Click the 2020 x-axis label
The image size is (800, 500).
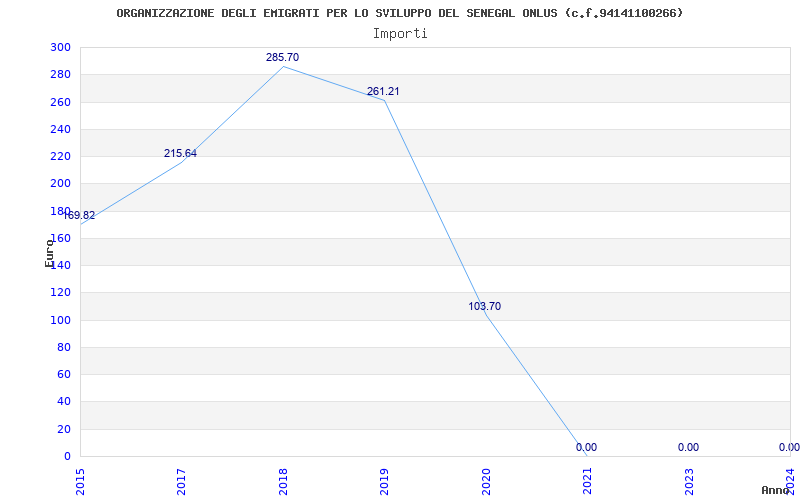click(x=486, y=482)
